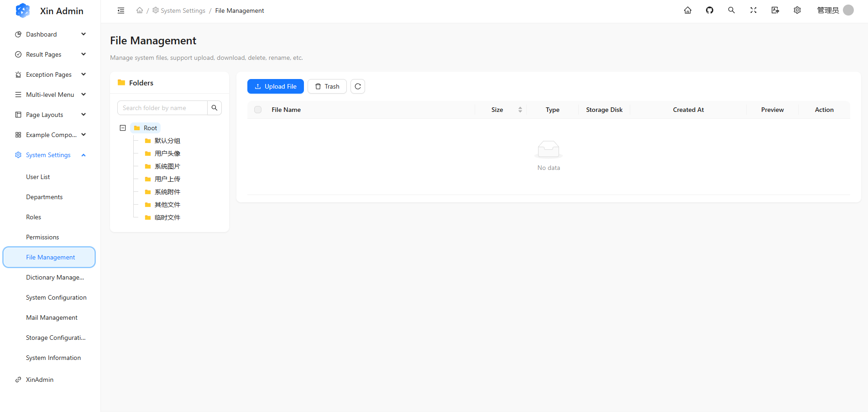Click the refresh icon beside Trash
Image resolution: width=868 pixels, height=412 pixels.
click(357, 86)
